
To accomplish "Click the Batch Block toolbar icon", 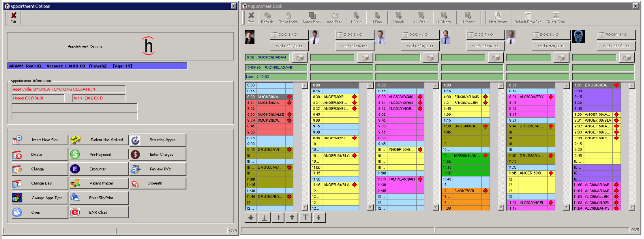I will coord(312,18).
